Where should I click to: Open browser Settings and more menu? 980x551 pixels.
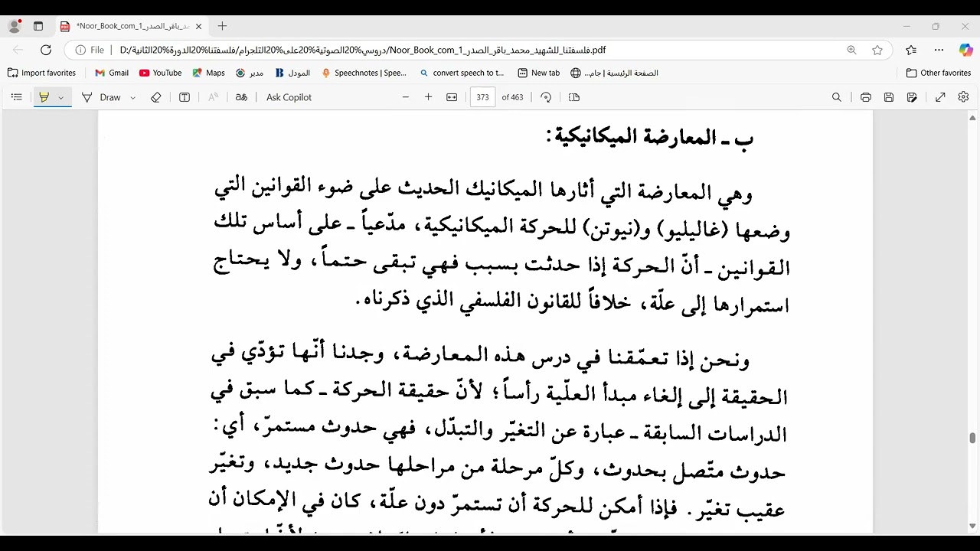pos(939,50)
